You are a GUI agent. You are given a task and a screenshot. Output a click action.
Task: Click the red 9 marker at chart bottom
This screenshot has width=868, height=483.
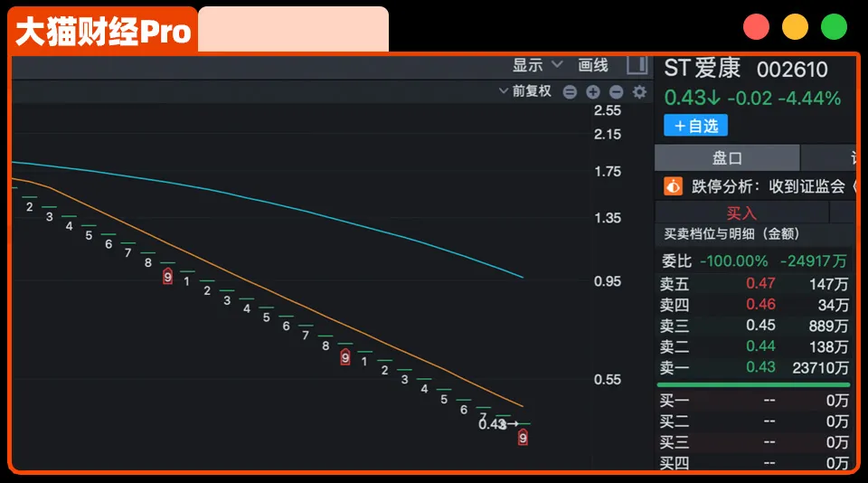tap(523, 438)
